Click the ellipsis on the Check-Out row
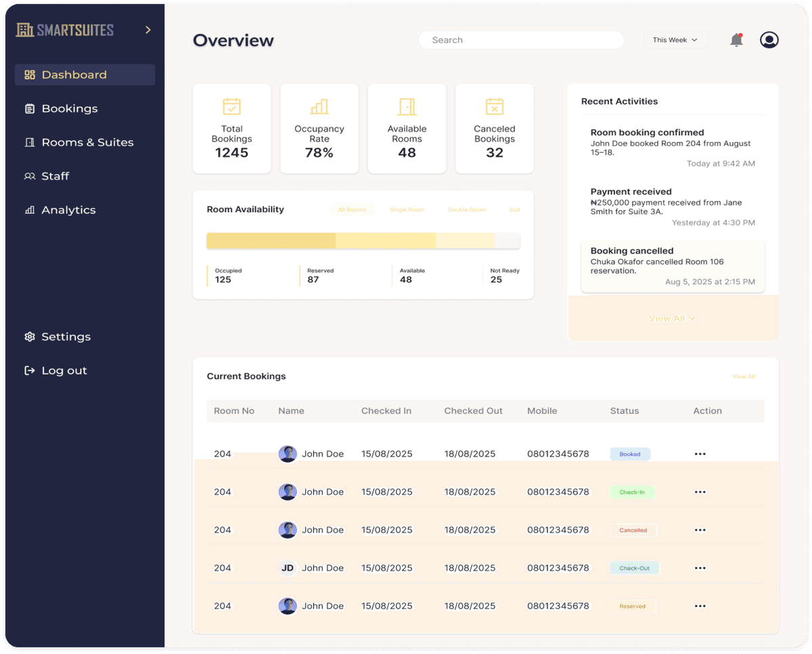Image resolution: width=812 pixels, height=654 pixels. [700, 568]
